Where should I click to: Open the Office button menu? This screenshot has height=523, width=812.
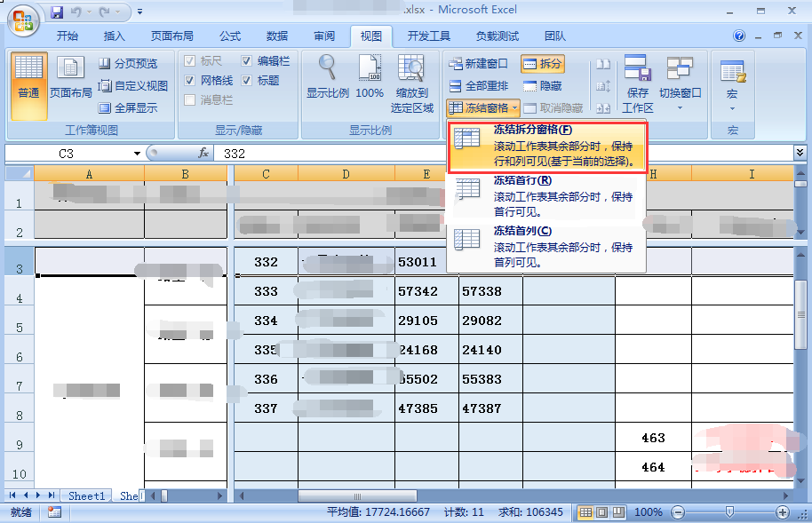(23, 21)
